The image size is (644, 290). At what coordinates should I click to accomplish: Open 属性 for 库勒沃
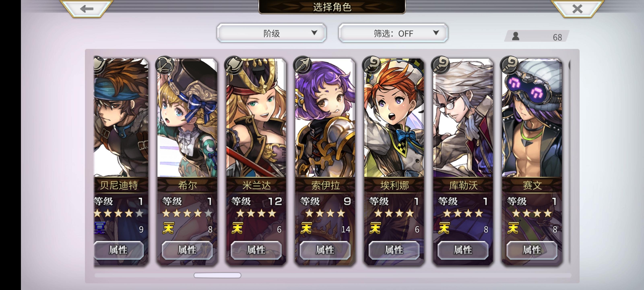click(463, 250)
